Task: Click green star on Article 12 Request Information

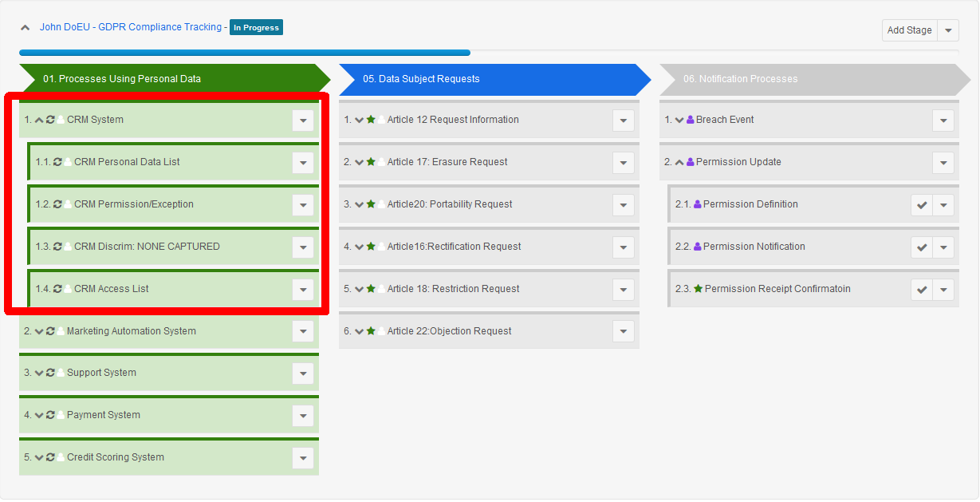Action: pos(371,120)
